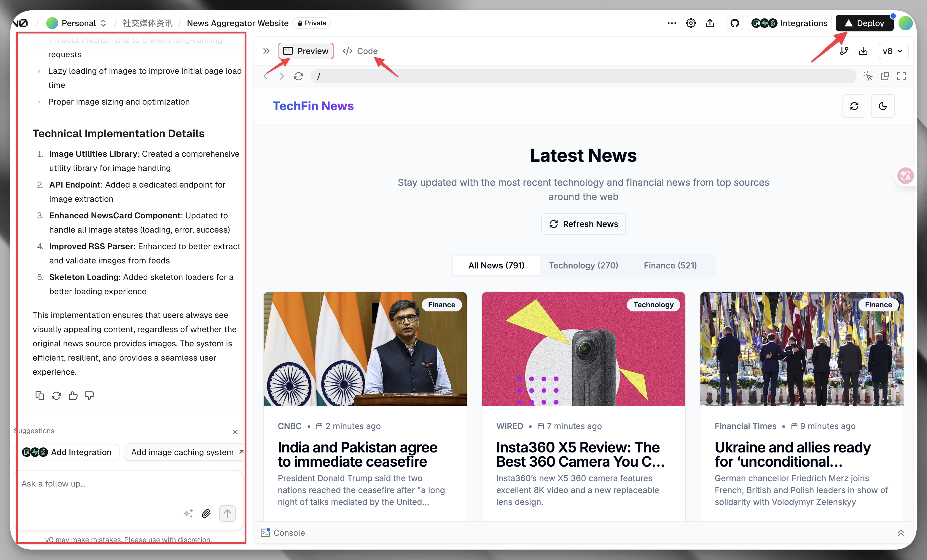Image resolution: width=927 pixels, height=560 pixels.
Task: Open the Ukraine allies article image
Action: coord(801,349)
